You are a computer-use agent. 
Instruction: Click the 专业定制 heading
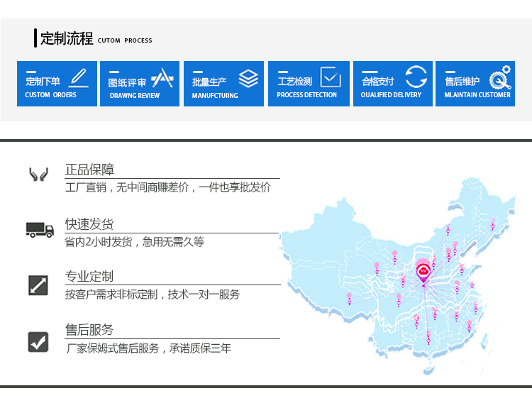pyautogui.click(x=89, y=277)
